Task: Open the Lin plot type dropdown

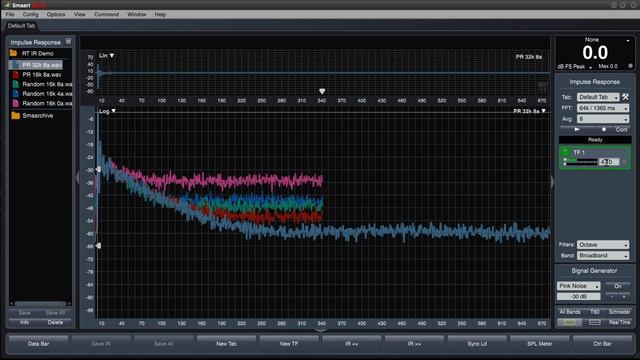Action: tap(107, 56)
